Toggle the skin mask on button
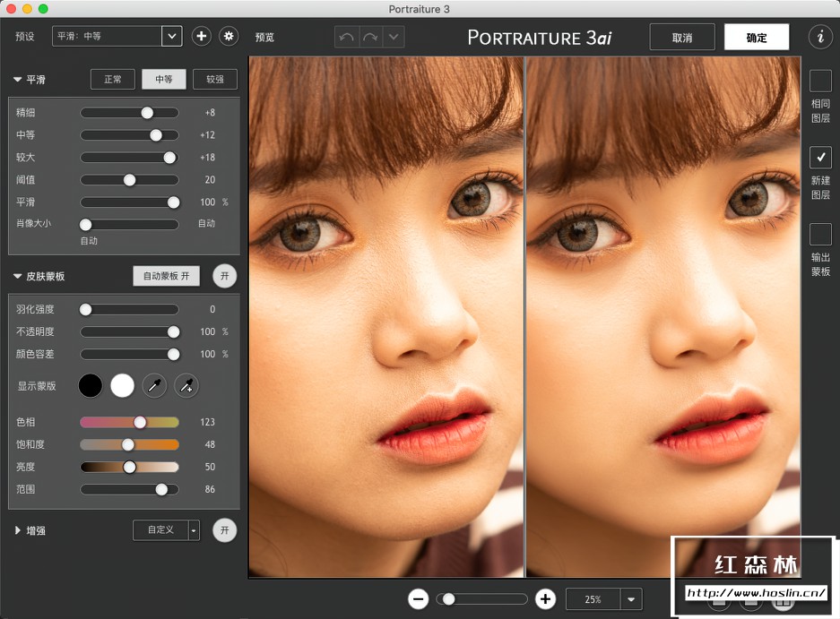The width and height of the screenshot is (840, 619). click(x=225, y=276)
